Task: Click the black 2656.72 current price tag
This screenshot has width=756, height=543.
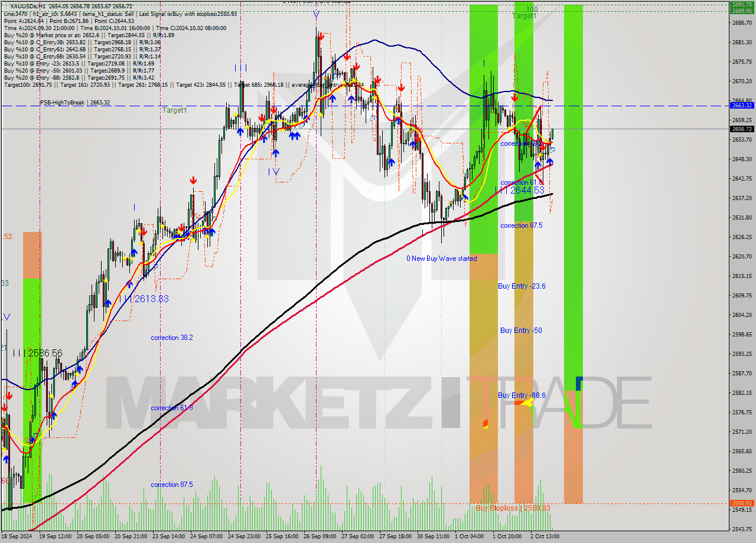Action: point(742,129)
